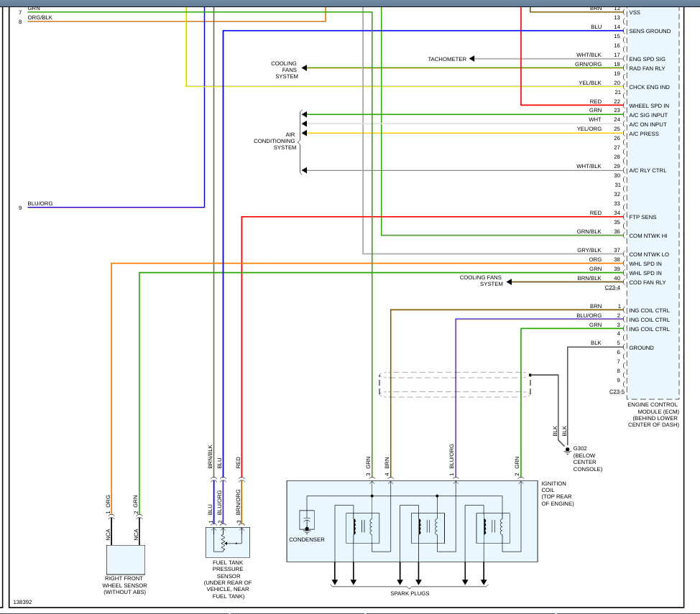Select the middle ignition coil winding symbol
700x614 pixels.
click(x=427, y=528)
